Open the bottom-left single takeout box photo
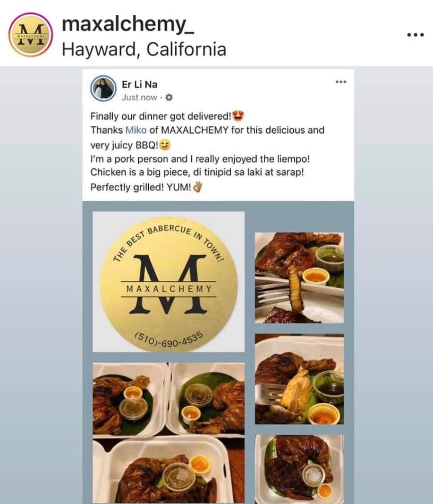Image resolution: width=433 pixels, height=504 pixels. pos(168,472)
